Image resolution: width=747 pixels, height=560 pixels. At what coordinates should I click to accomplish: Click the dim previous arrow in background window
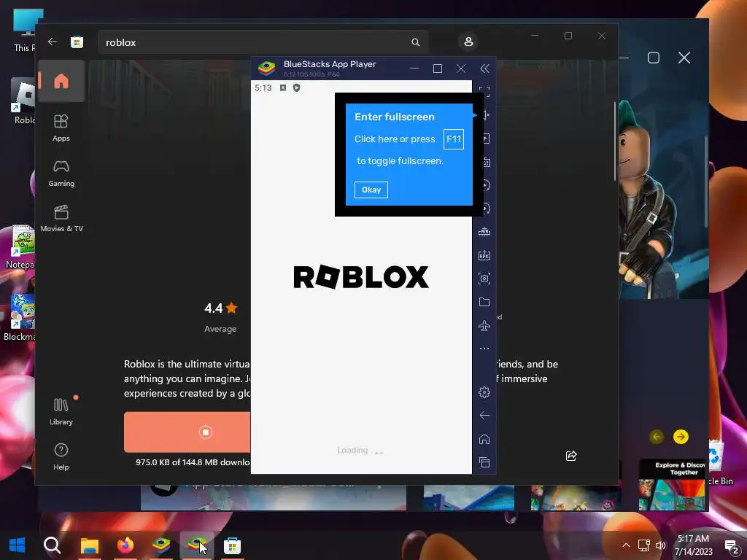657,437
